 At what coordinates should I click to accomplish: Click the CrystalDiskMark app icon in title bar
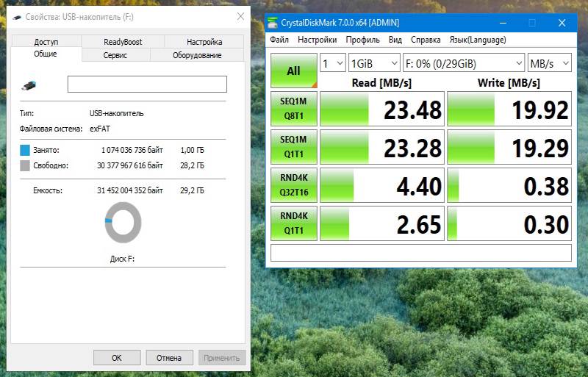coord(273,22)
